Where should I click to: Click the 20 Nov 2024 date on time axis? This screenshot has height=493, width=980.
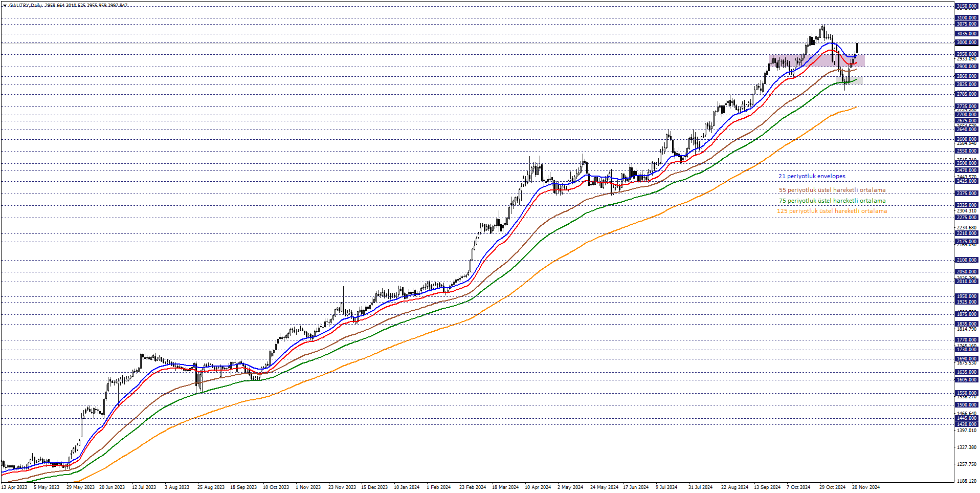coord(865,487)
